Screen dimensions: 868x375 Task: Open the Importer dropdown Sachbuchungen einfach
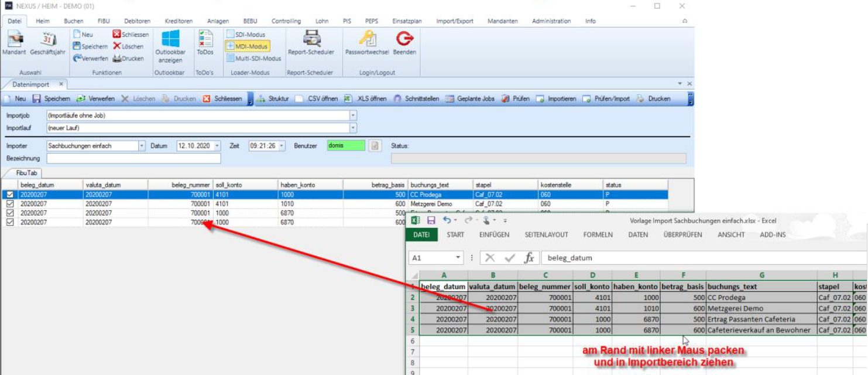click(142, 146)
